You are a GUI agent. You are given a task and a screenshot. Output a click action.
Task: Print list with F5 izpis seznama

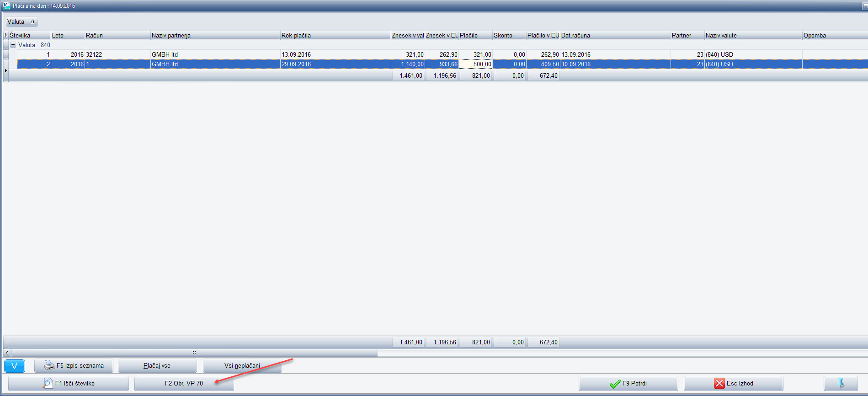74,366
